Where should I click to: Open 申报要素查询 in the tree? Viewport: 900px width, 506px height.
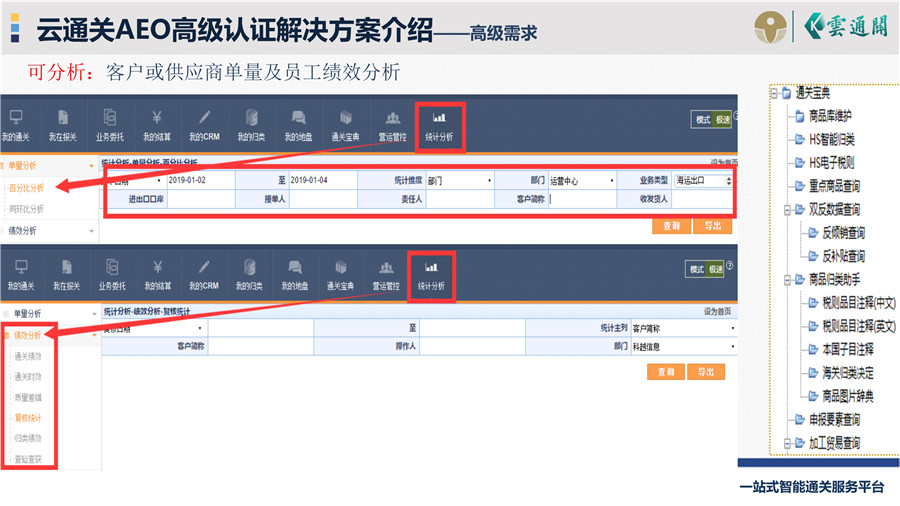[x=834, y=420]
